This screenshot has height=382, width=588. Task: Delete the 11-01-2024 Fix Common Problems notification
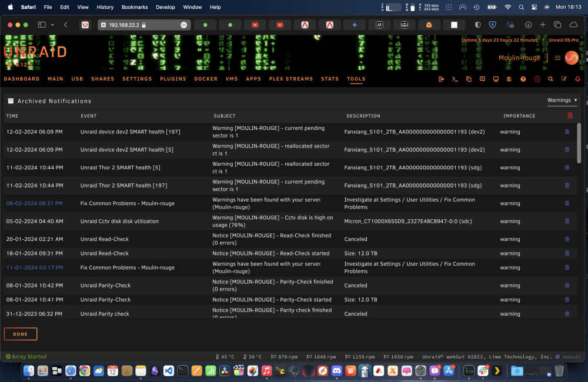[567, 267]
